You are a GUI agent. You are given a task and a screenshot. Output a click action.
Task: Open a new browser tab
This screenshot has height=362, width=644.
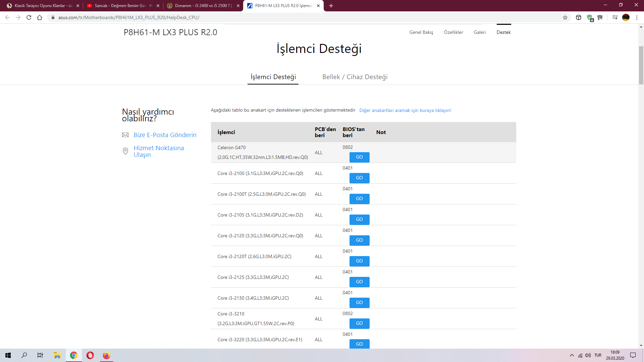click(331, 6)
